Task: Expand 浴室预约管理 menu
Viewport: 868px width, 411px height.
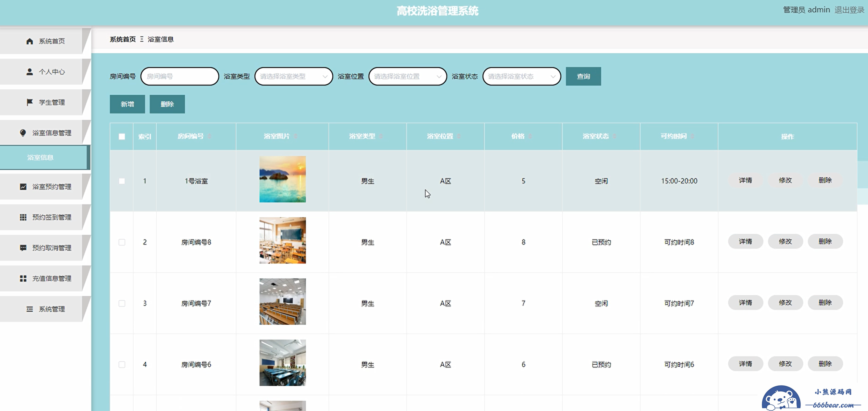Action: point(45,187)
